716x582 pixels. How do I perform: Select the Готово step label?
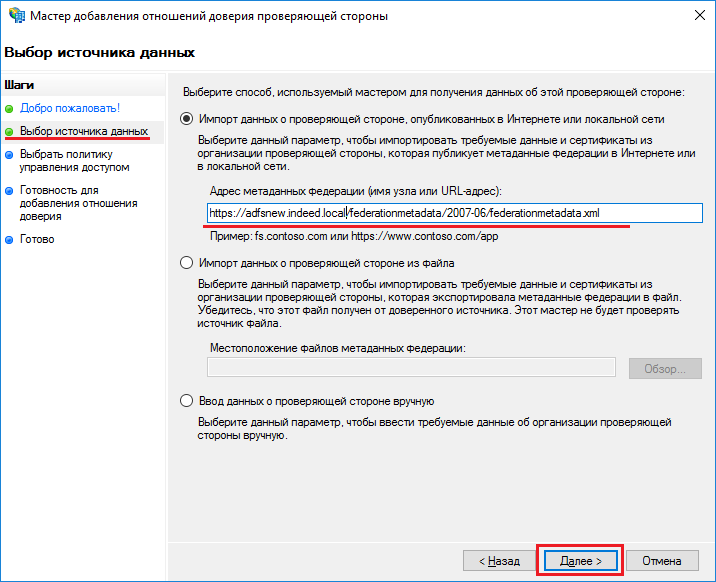pyautogui.click(x=37, y=239)
